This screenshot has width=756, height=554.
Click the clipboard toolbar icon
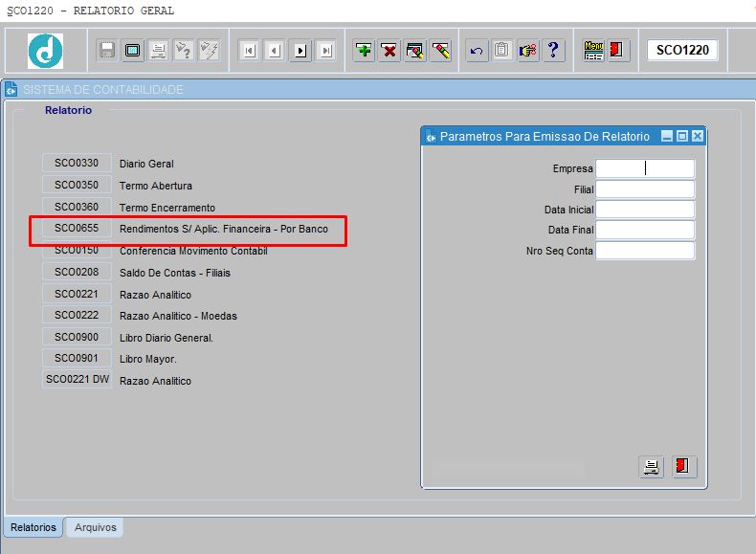click(x=501, y=50)
